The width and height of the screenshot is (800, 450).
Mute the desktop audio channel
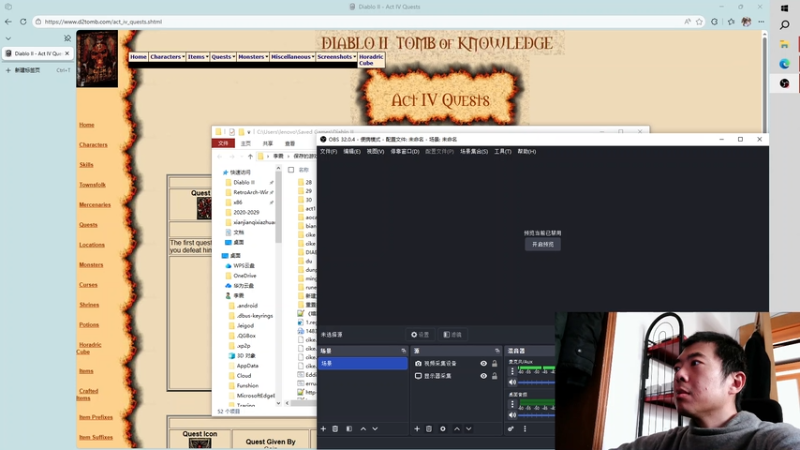coord(512,415)
